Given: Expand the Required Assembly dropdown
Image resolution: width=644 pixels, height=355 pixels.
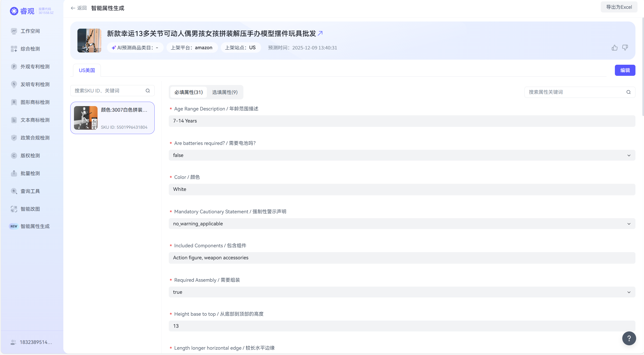Looking at the screenshot, I should (629, 292).
